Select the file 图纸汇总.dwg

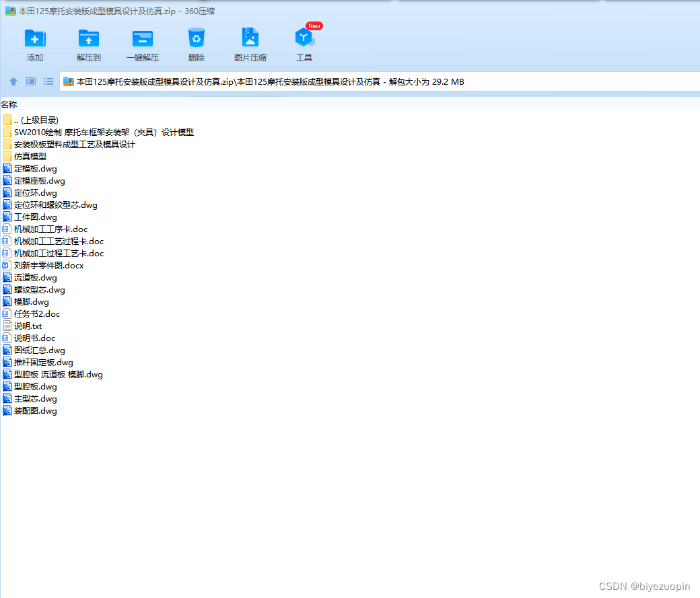point(40,350)
